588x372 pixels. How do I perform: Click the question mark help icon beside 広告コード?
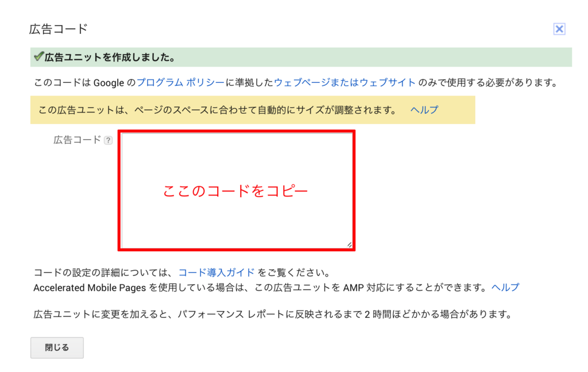pyautogui.click(x=109, y=140)
